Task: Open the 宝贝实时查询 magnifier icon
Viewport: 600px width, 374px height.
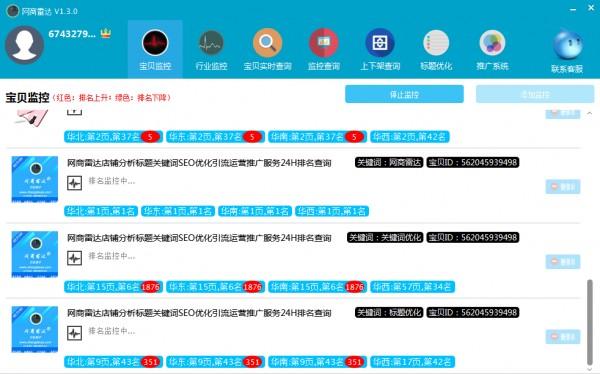Action: pyautogui.click(x=267, y=43)
